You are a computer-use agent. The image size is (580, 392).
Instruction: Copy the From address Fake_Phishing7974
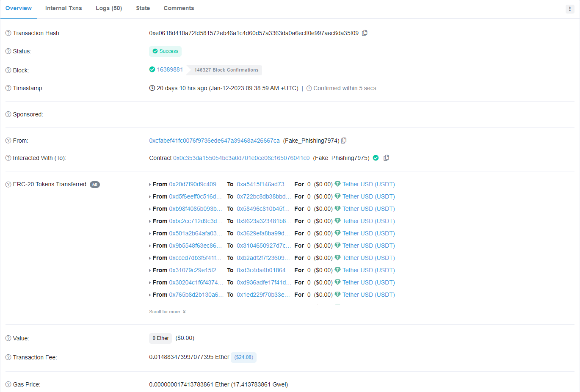pyautogui.click(x=344, y=141)
